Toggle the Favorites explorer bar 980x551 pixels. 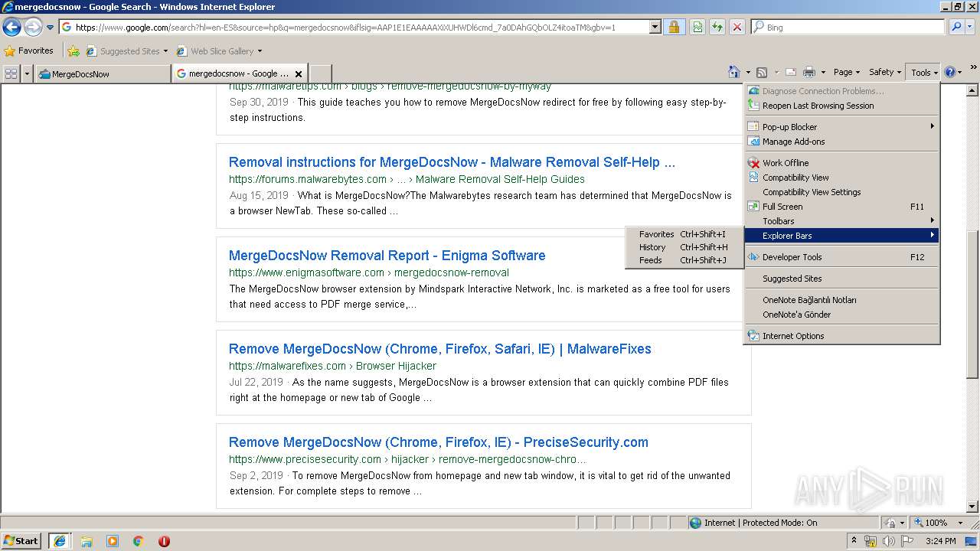coord(684,234)
